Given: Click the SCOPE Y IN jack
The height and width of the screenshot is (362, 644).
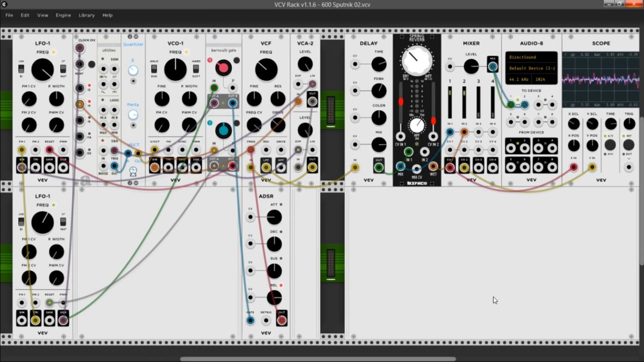Looking at the screenshot, I should [592, 167].
